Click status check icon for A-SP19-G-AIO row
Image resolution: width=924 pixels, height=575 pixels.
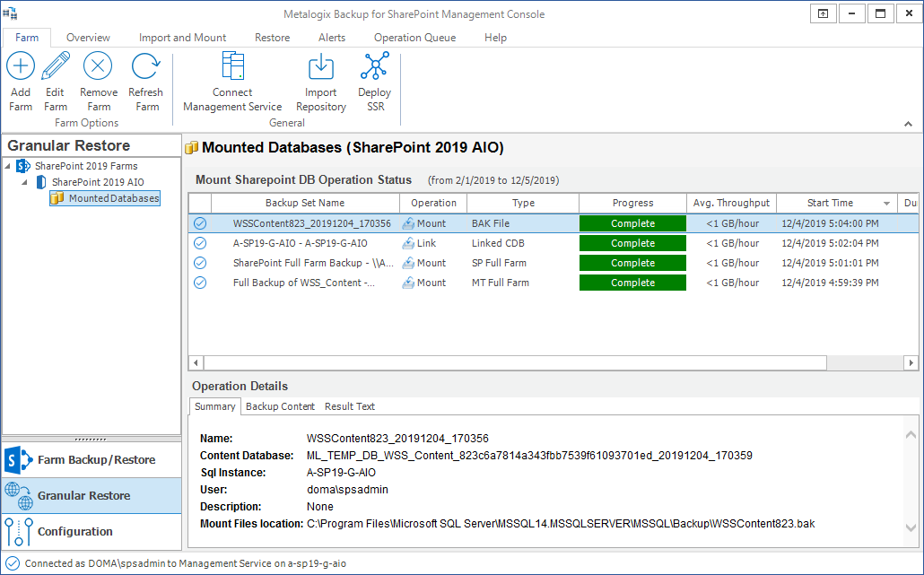(200, 243)
